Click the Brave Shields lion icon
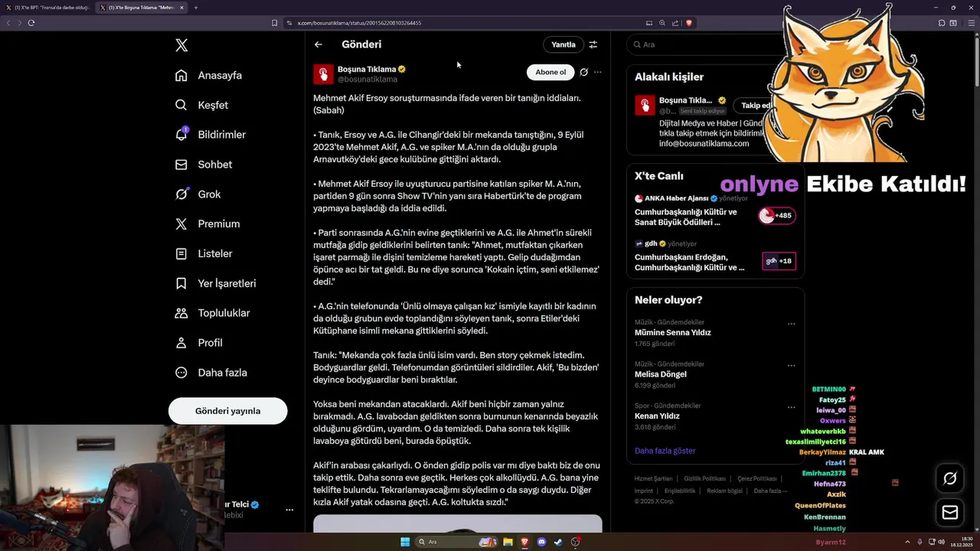The image size is (980, 551). [x=688, y=23]
